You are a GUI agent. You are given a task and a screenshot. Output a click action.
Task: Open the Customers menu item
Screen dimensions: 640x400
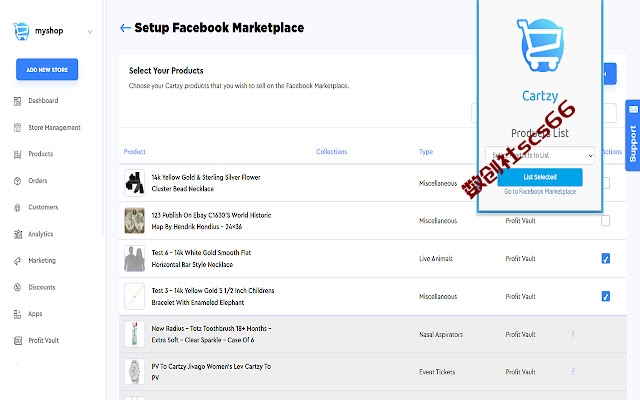(x=43, y=207)
